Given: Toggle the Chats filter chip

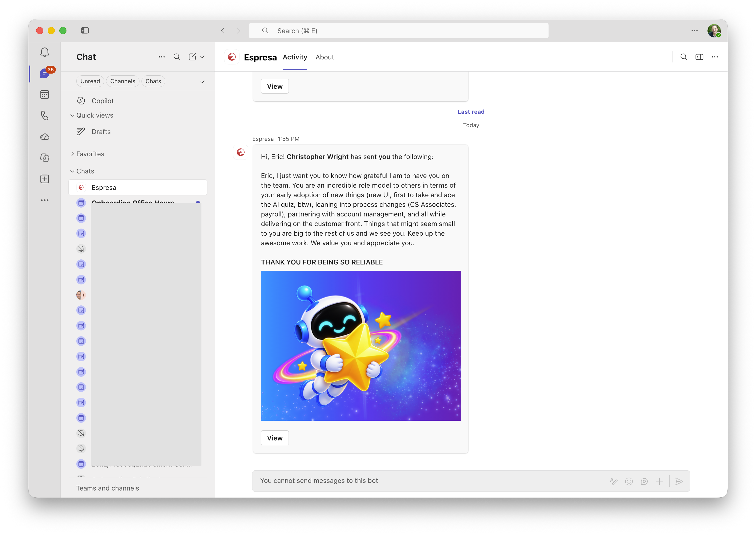Looking at the screenshot, I should pyautogui.click(x=153, y=81).
